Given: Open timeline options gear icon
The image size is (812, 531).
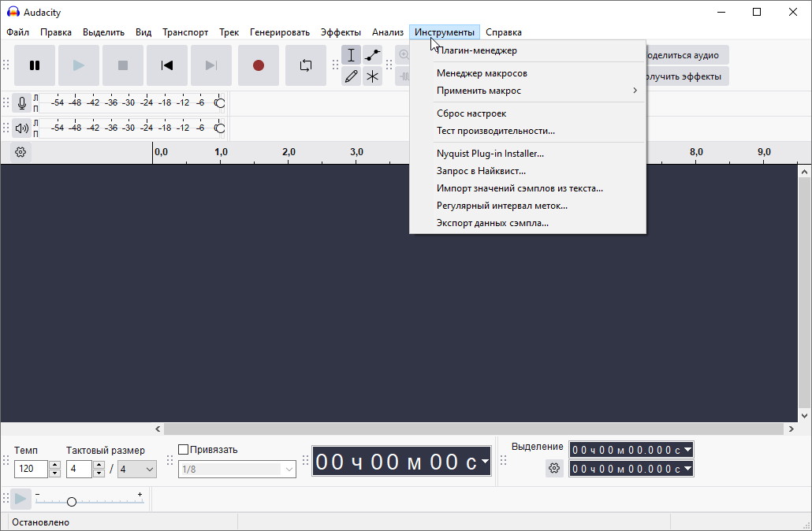Looking at the screenshot, I should pyautogui.click(x=20, y=152).
